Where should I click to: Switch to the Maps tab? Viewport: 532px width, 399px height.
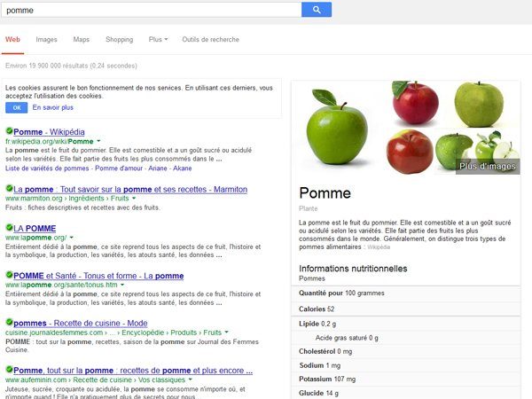[82, 39]
